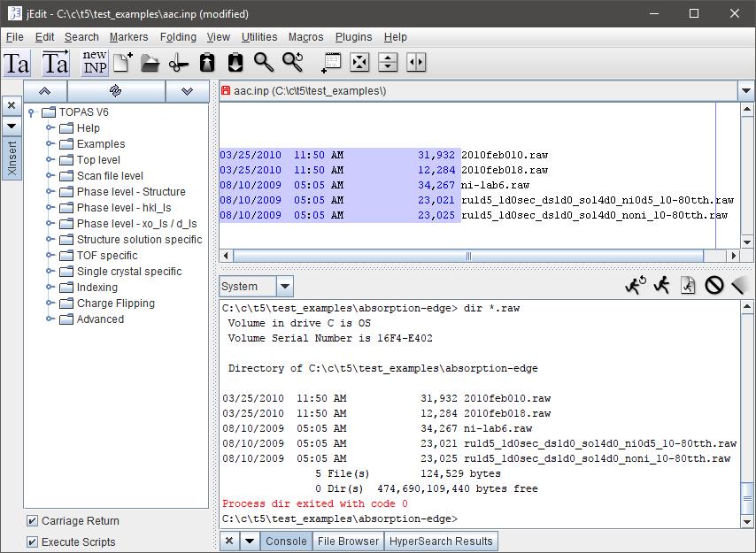Click the magnifier find icon
Image resolution: width=756 pixels, height=553 pixels.
point(264,62)
